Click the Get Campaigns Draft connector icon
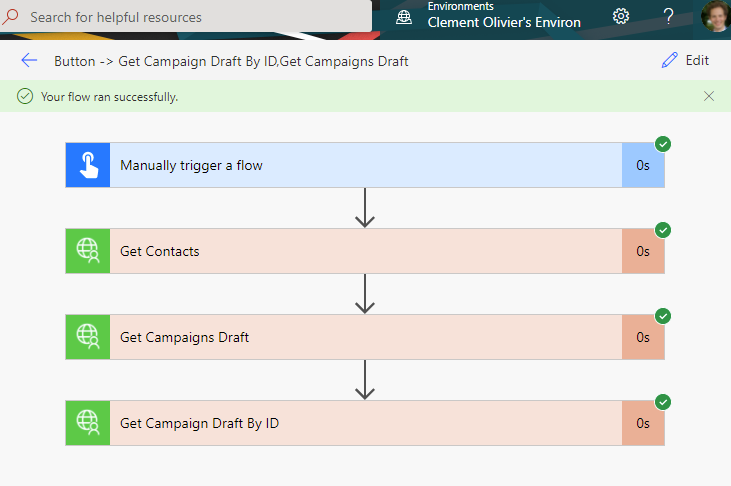 pos(88,337)
